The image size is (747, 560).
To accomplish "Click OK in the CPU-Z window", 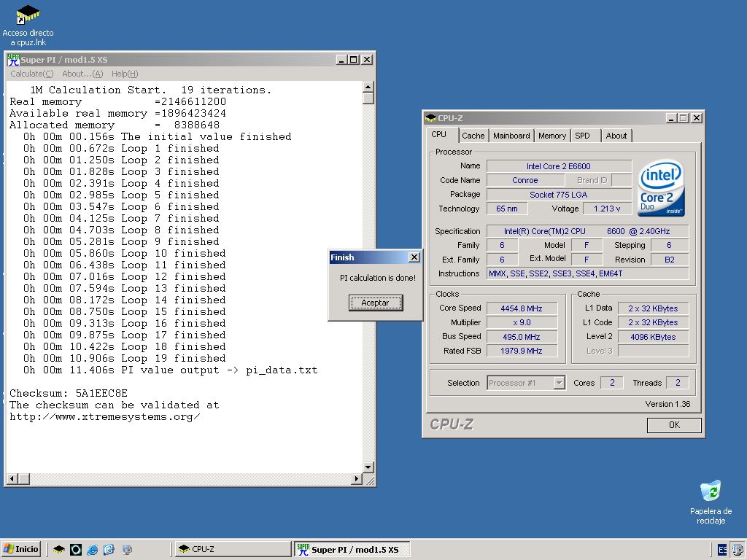I will [673, 425].
